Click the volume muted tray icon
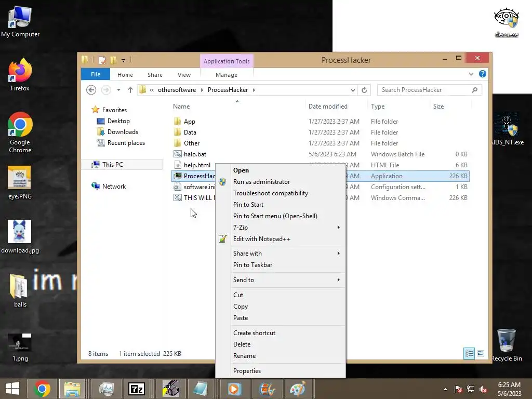 483,389
